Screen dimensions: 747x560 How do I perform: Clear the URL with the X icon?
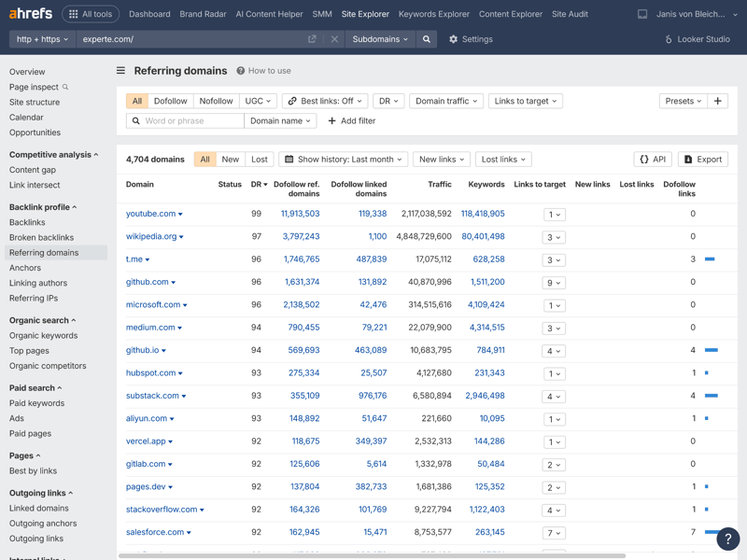click(334, 39)
